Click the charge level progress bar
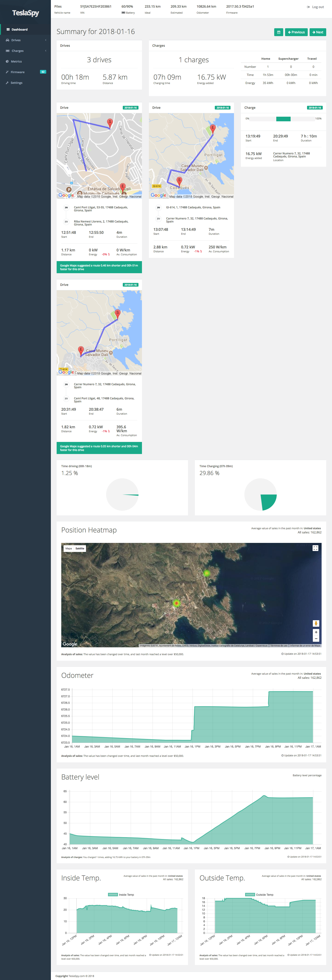This screenshot has height=980, width=332. (282, 119)
